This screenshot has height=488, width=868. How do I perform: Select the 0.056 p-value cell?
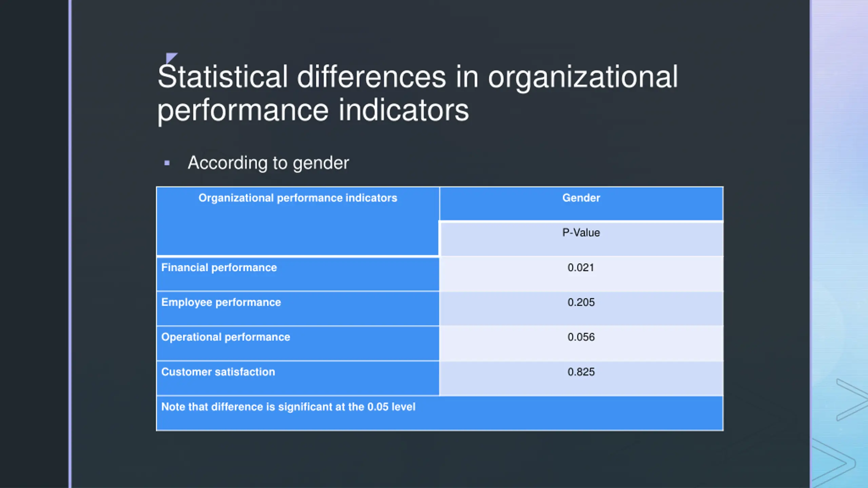[581, 337]
